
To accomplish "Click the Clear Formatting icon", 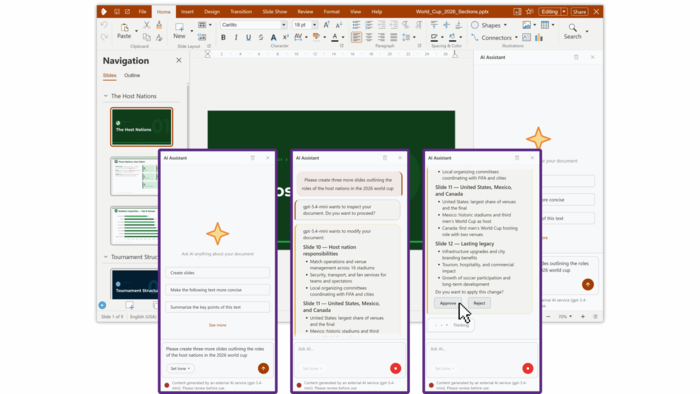I will point(159,37).
